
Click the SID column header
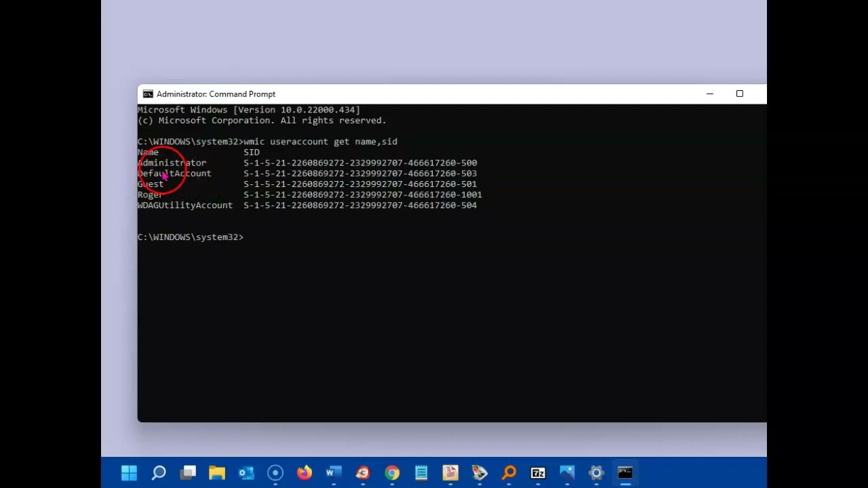click(252, 152)
